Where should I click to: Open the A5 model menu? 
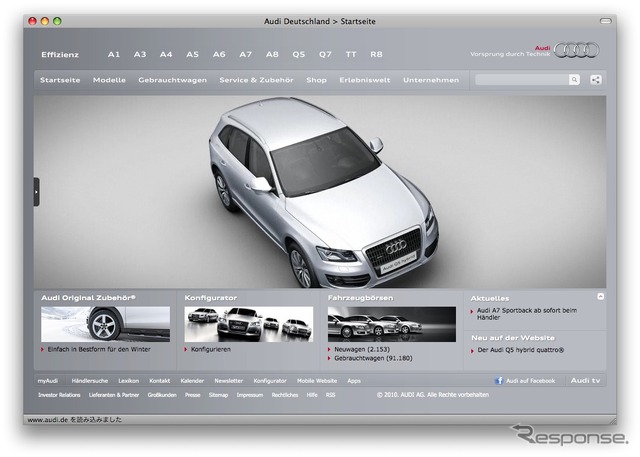point(192,54)
